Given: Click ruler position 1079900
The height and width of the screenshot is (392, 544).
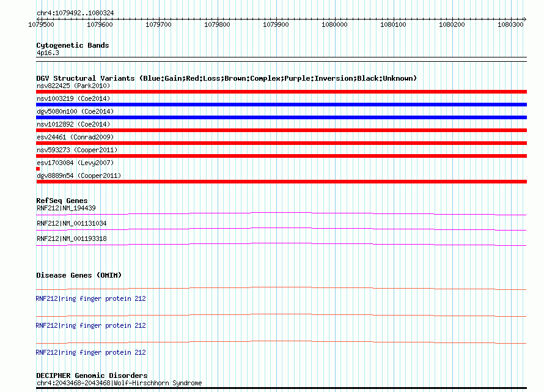Looking at the screenshot, I should 276,24.
